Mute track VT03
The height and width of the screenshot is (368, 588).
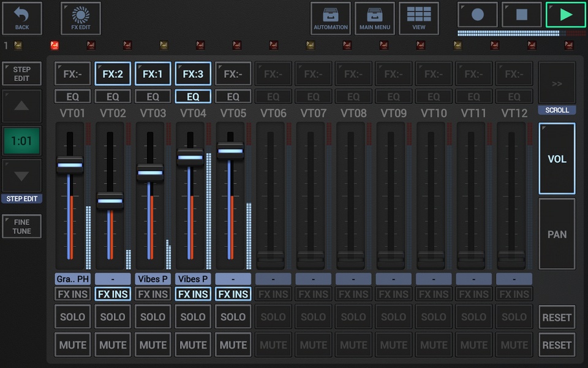(153, 345)
